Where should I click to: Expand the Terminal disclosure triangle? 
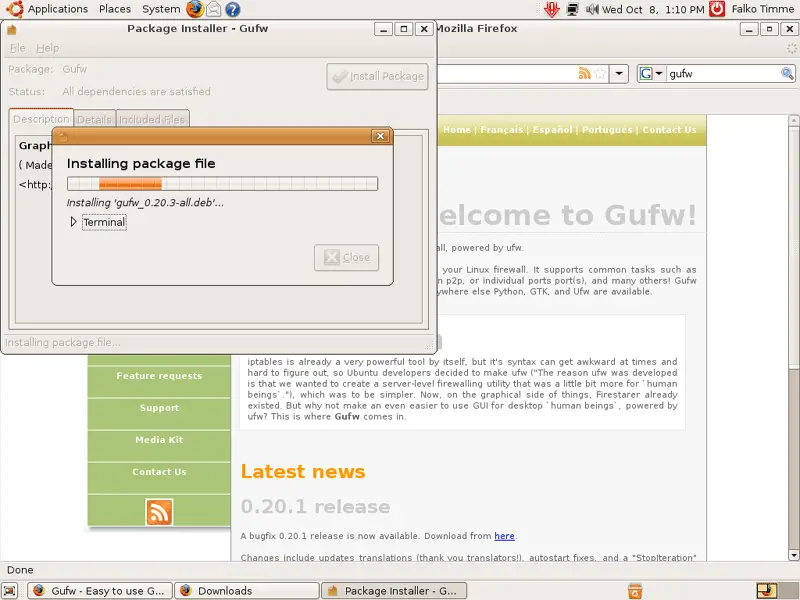pyautogui.click(x=73, y=222)
